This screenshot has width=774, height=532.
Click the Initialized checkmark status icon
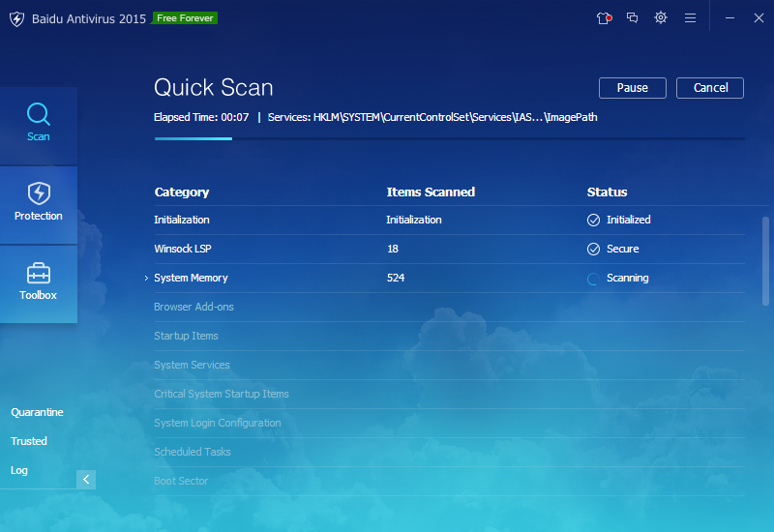coord(593,221)
